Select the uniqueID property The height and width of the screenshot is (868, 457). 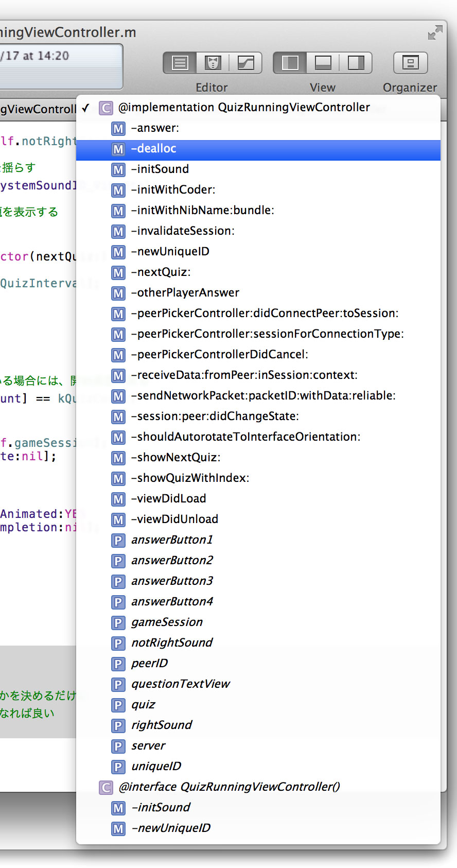pos(258,767)
